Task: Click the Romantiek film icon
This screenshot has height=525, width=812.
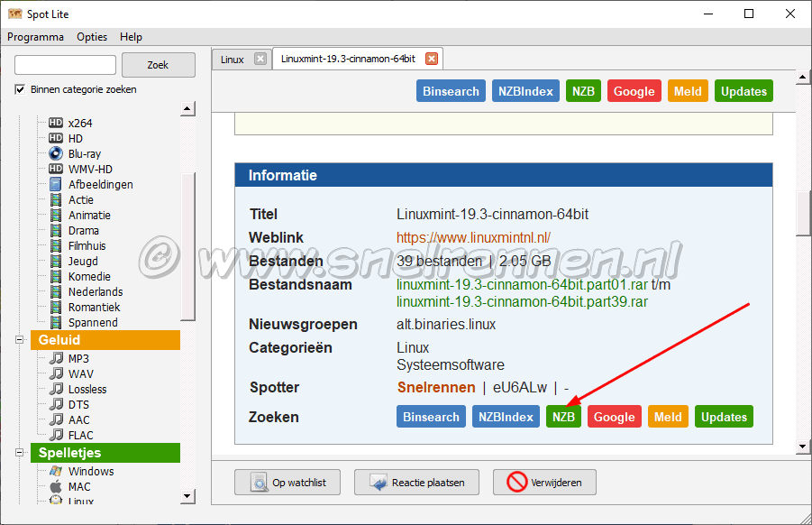Action: coord(55,307)
